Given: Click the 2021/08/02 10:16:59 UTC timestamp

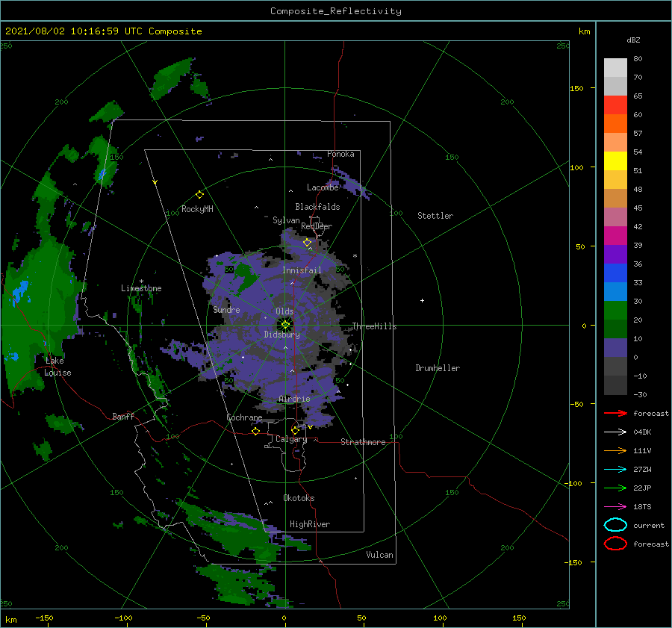Looking at the screenshot, I should click(69, 31).
